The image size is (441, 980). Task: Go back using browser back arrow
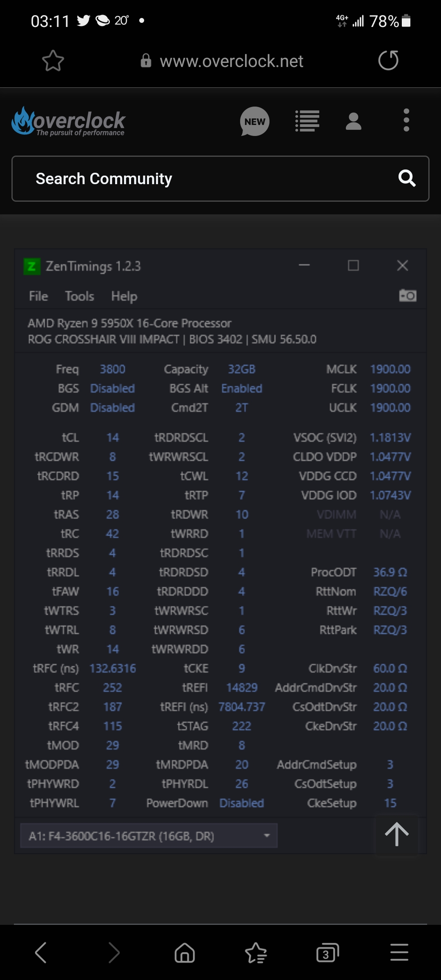click(41, 953)
